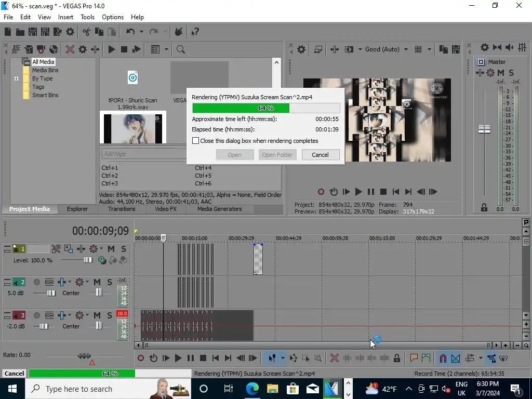Enable Close this dialog box when rendering completes
The image size is (532, 399).
pos(195,141)
